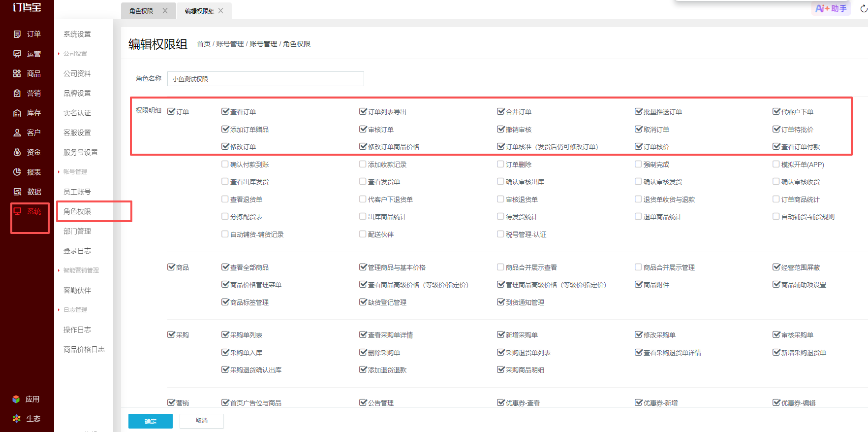Open the 资金 funds sidebar icon
Viewport: 868px width, 432px height.
tap(17, 152)
